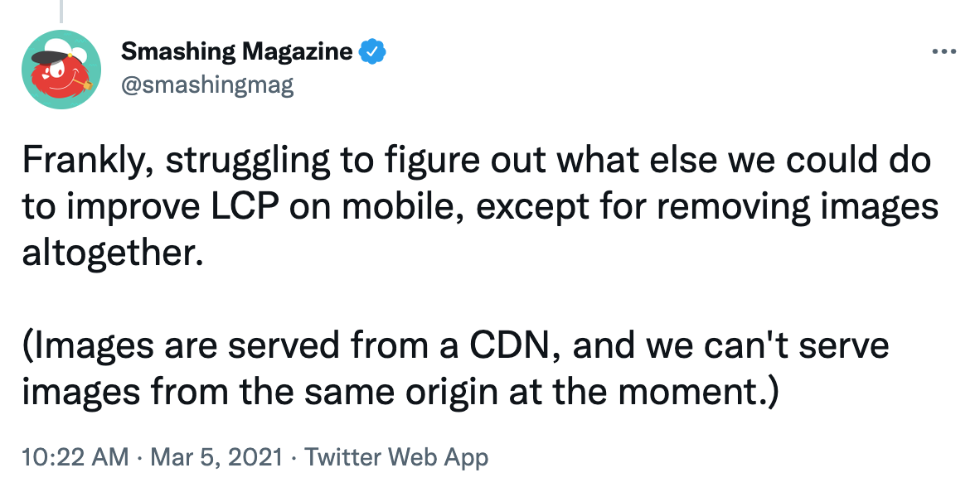Open the ellipsis dropdown for tweet actions
980x492 pixels.
coord(944,50)
